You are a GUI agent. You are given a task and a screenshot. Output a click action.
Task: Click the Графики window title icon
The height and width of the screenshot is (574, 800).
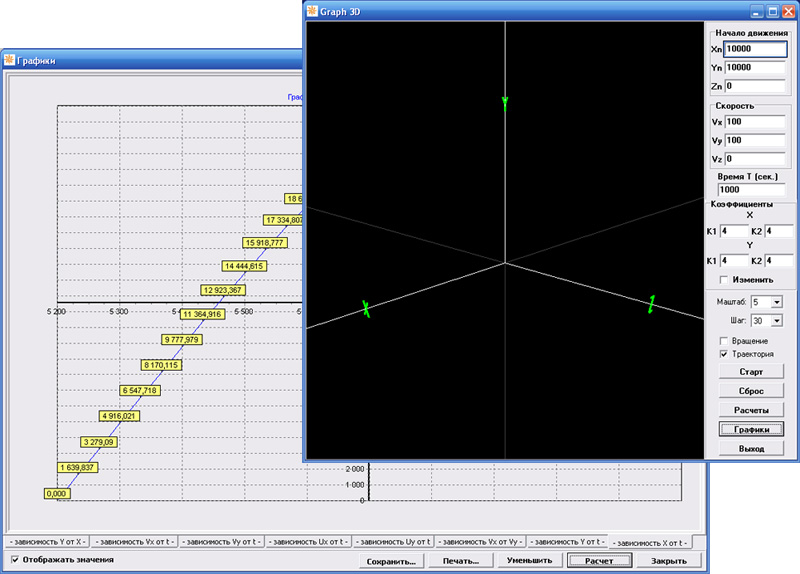tap(8, 60)
